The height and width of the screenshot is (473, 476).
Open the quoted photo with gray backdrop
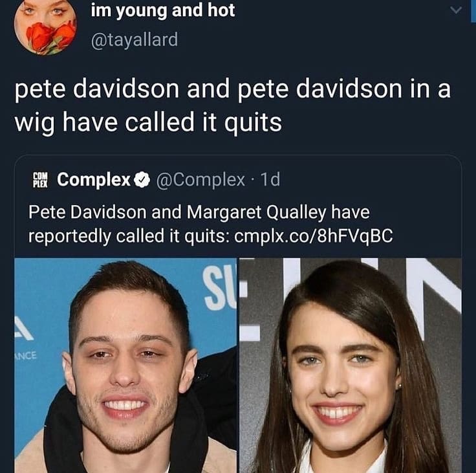[x=351, y=365]
